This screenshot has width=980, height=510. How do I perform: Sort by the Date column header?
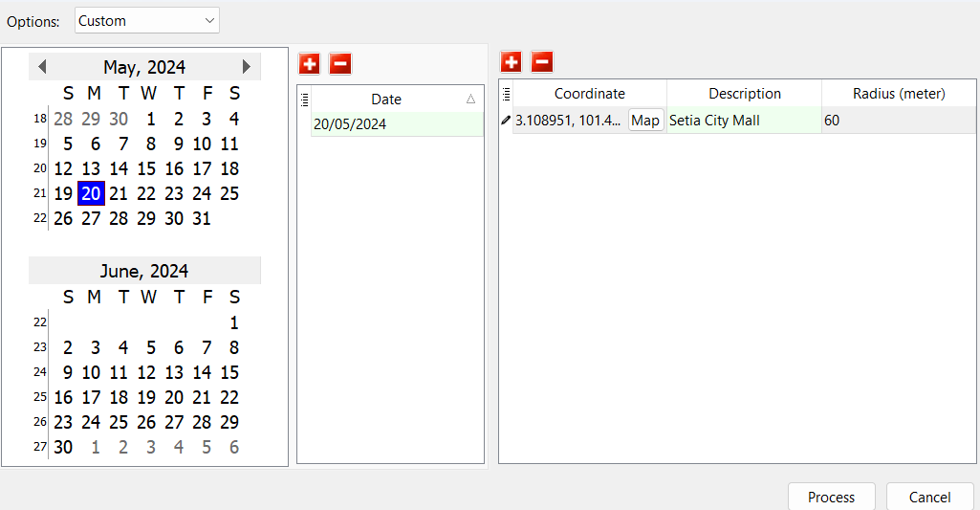click(386, 100)
